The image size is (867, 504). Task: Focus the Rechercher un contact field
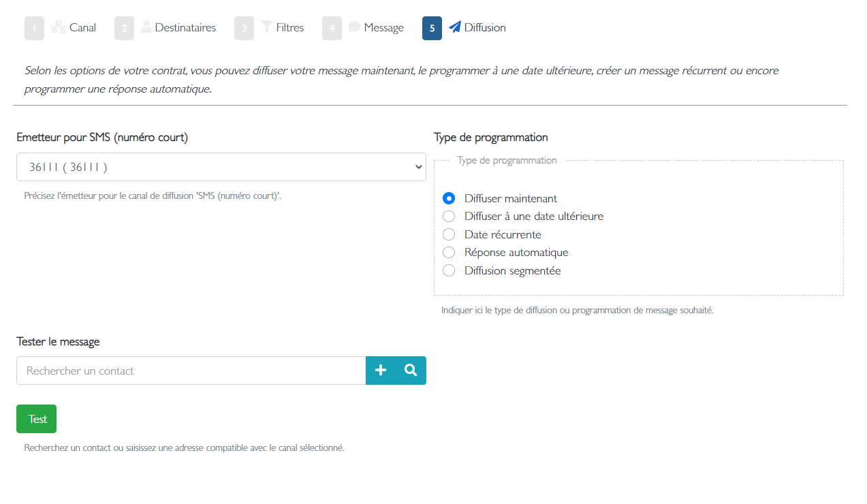tap(191, 371)
